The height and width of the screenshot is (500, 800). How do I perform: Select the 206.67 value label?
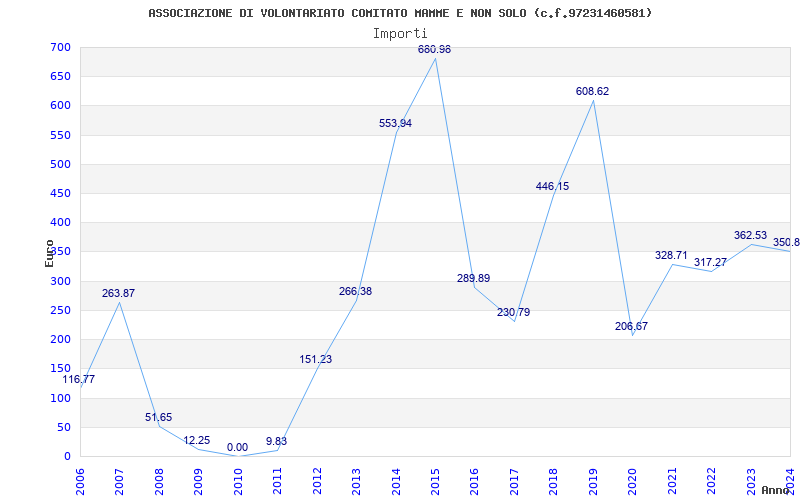[x=631, y=326]
